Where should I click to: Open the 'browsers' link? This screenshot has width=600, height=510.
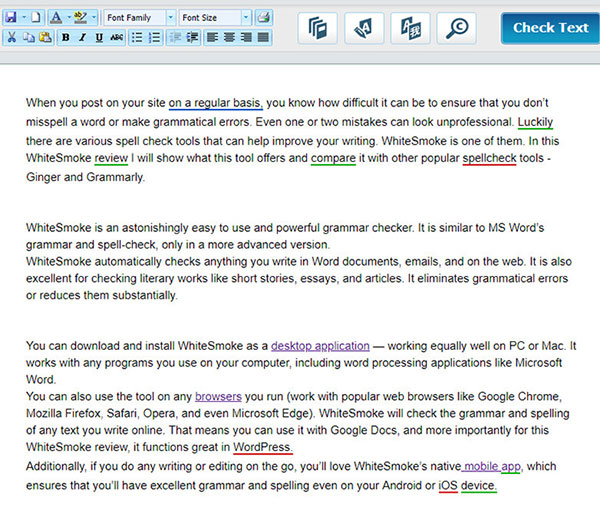pyautogui.click(x=218, y=396)
